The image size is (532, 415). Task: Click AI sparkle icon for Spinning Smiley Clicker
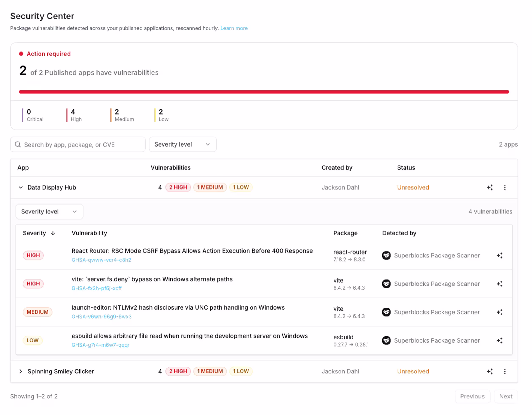click(x=490, y=371)
